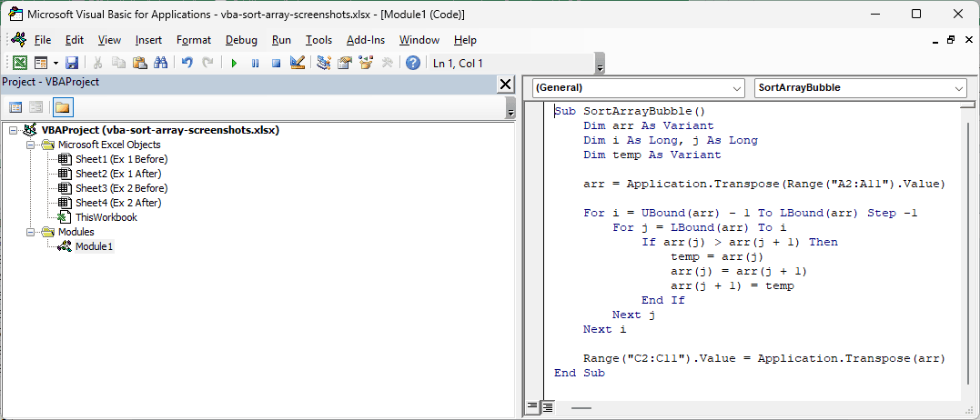Collapse the Modules folder node

[x=29, y=232]
